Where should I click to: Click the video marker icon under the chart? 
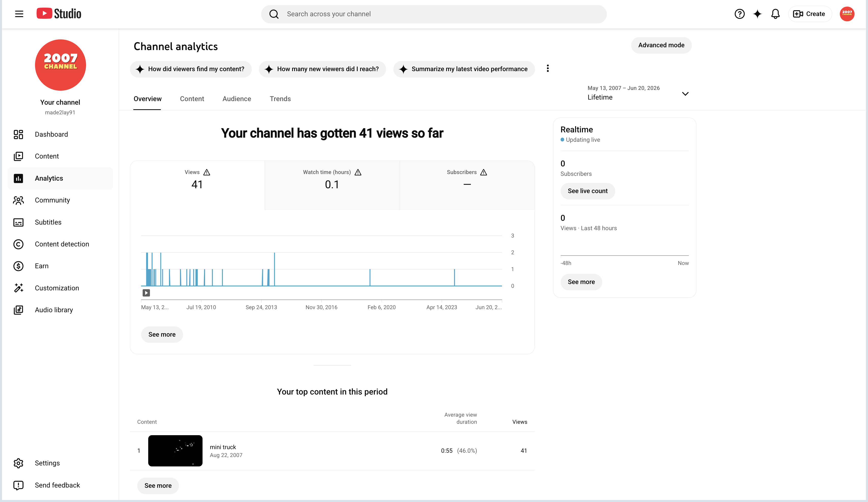pyautogui.click(x=146, y=293)
